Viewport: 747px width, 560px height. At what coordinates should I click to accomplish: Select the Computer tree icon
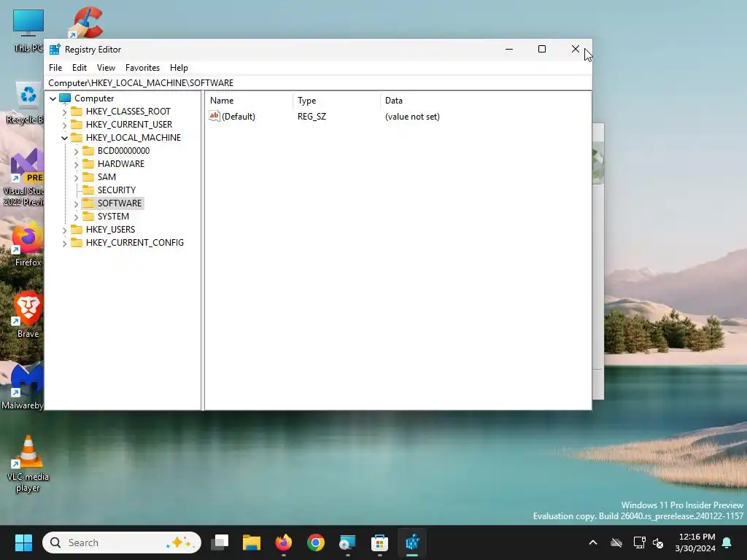65,98
